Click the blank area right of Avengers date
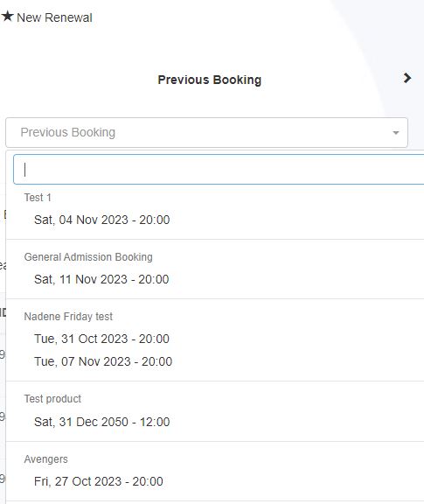 pos(294,481)
